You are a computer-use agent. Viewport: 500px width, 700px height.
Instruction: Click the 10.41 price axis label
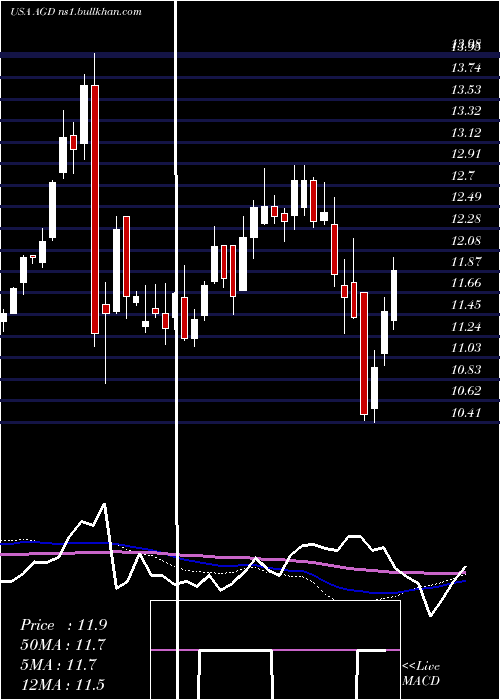pyautogui.click(x=467, y=412)
